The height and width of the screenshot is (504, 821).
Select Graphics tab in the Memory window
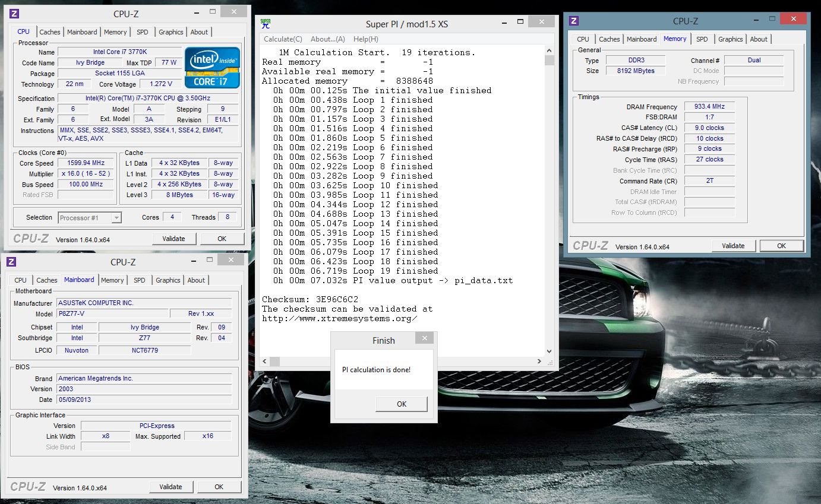pos(731,39)
